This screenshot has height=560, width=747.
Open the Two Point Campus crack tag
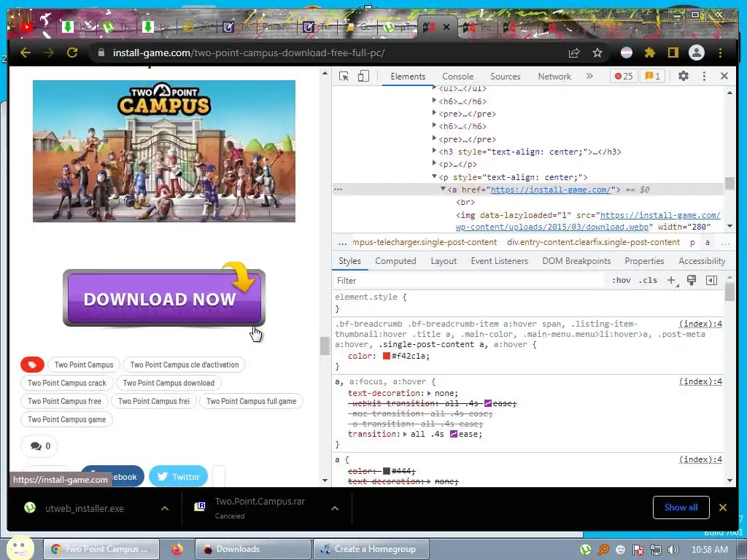(66, 383)
